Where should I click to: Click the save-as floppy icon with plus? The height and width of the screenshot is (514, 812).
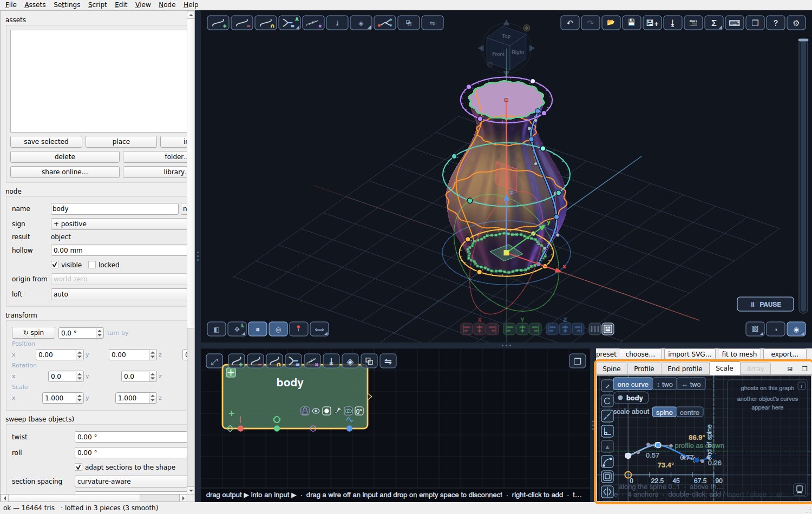pos(652,23)
